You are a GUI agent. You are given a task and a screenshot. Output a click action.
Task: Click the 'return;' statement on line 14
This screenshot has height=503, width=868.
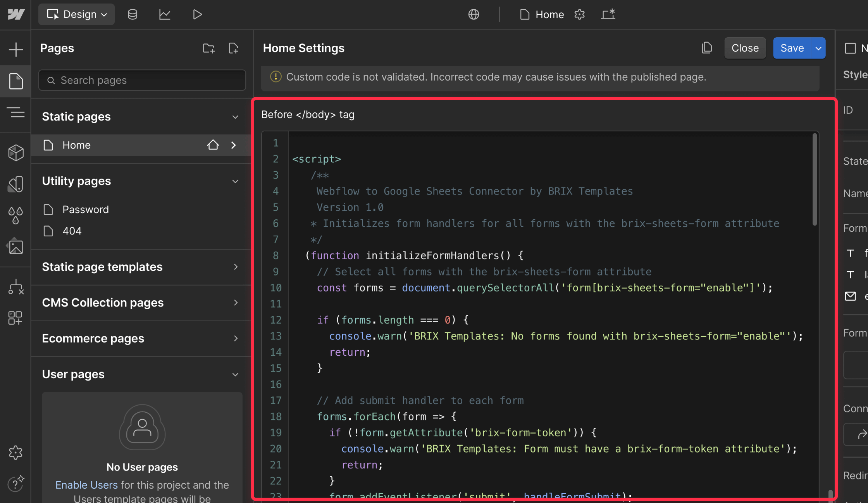350,352
